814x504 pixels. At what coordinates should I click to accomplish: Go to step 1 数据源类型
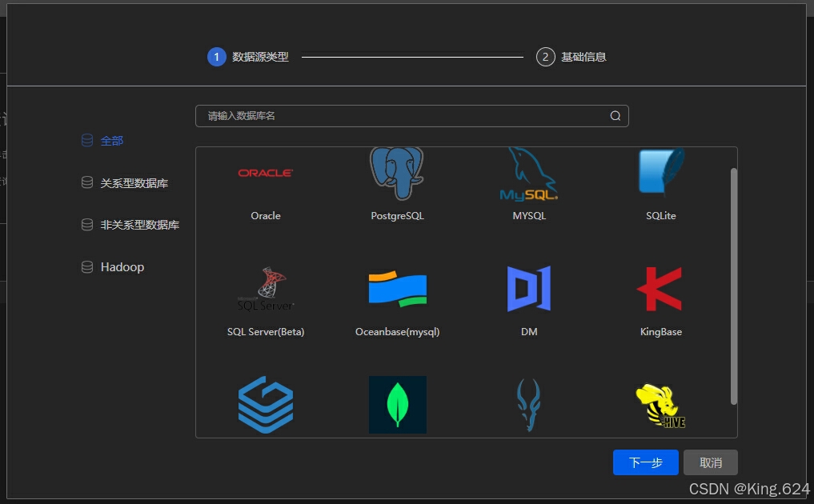pyautogui.click(x=247, y=57)
